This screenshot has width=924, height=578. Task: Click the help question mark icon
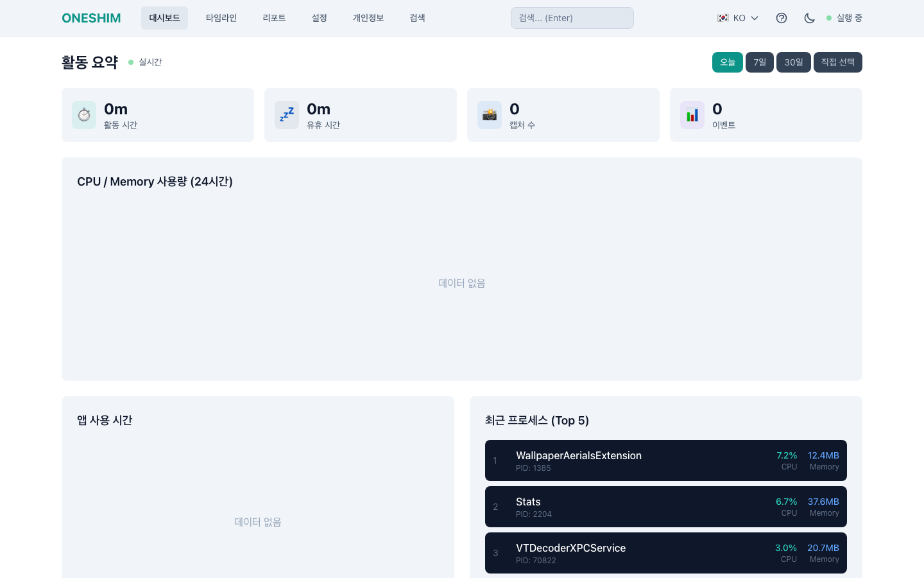(781, 18)
